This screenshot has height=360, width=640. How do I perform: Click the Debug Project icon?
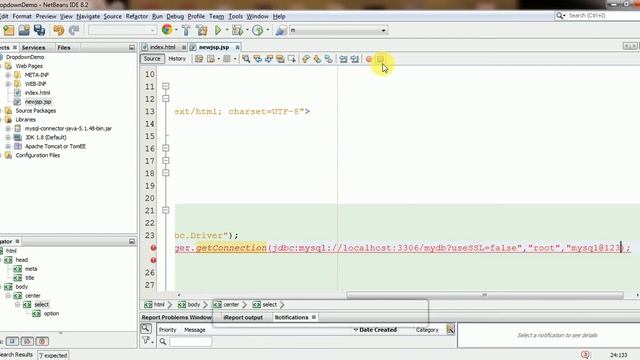tap(237, 30)
